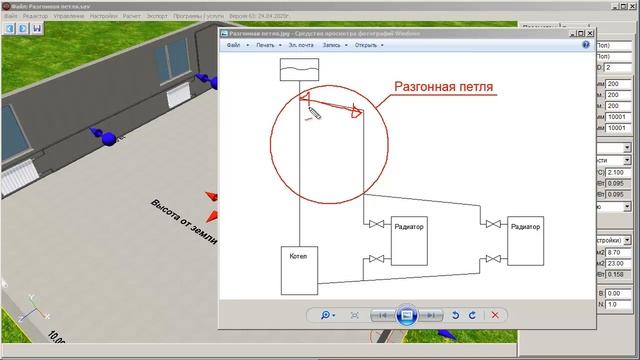Rotate photo counterclockwise
The image size is (640, 360).
coord(456,315)
